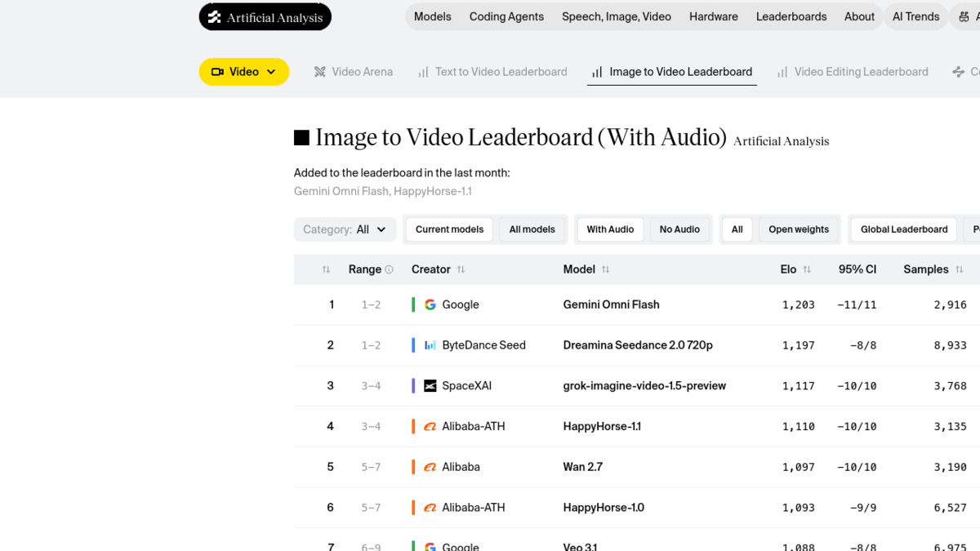Open the About menu
This screenshot has width=980, height=551.
pos(859,16)
